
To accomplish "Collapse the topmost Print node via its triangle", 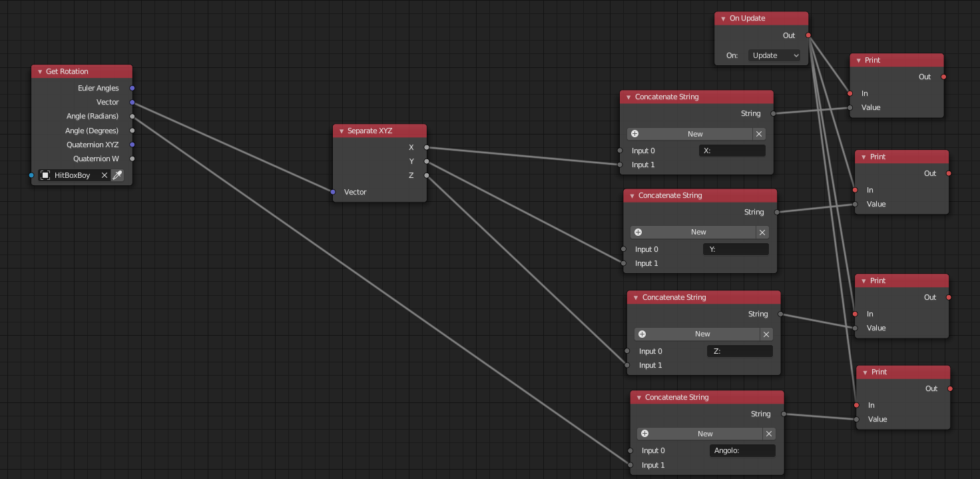I will coord(858,60).
